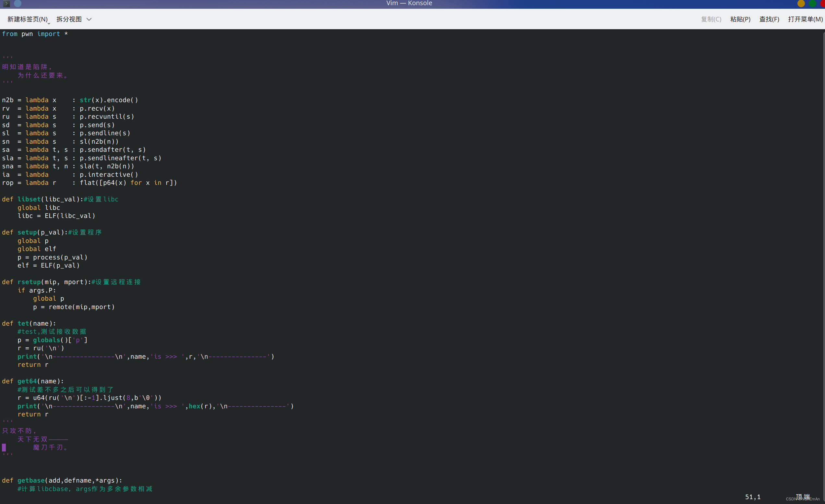Click the Split View (拆分视图) button
The image size is (825, 504).
[69, 19]
